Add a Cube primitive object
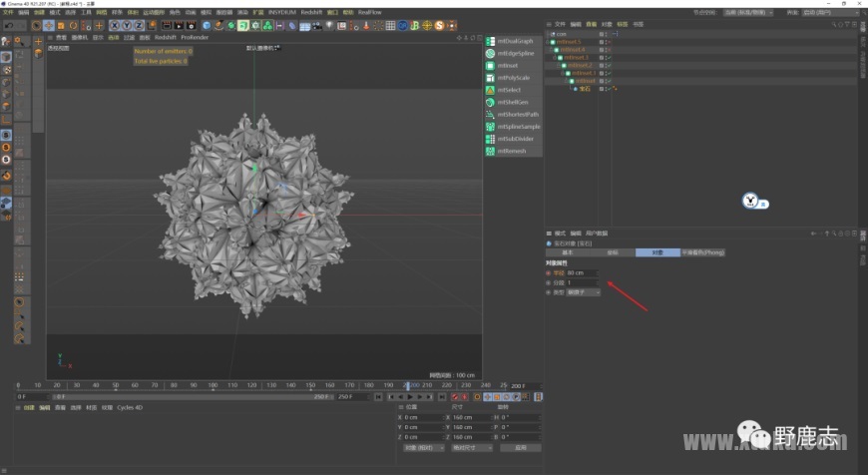The image size is (868, 475). [x=207, y=26]
